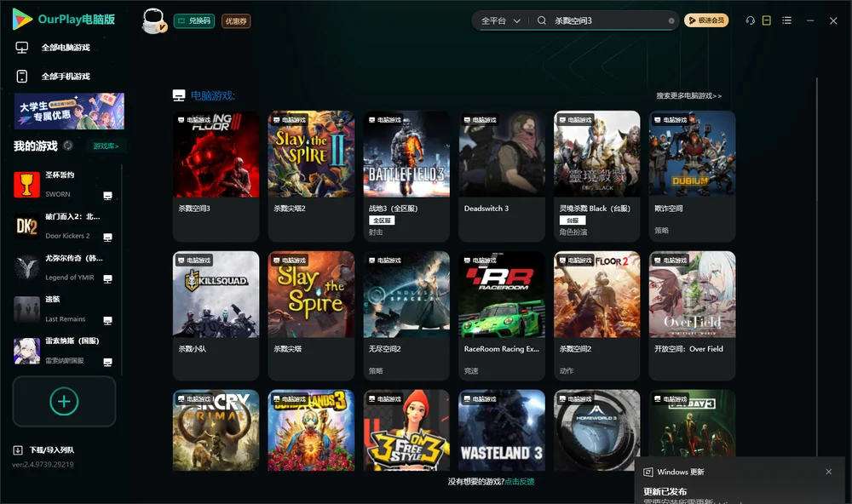852x504 pixels.
Task: Click the 极速会员 membership button
Action: point(705,20)
